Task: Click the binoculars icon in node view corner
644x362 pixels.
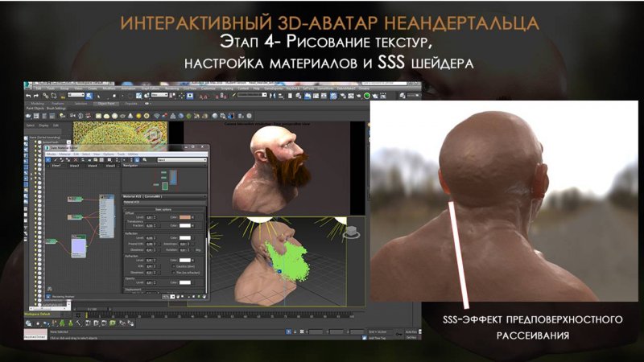Action: 50,289
